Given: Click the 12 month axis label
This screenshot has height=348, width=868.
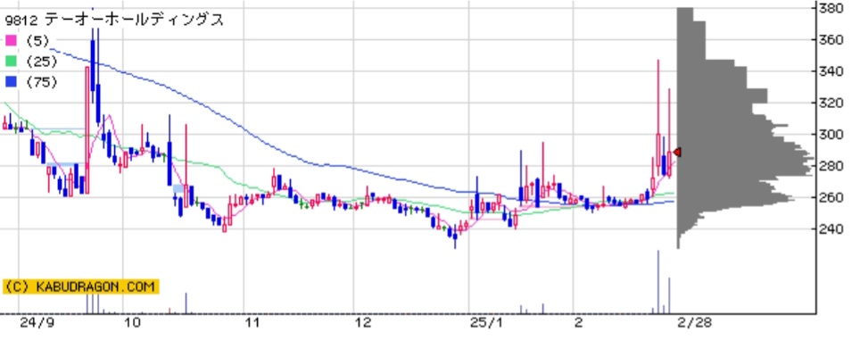Looking at the screenshot, I should pos(363,323).
